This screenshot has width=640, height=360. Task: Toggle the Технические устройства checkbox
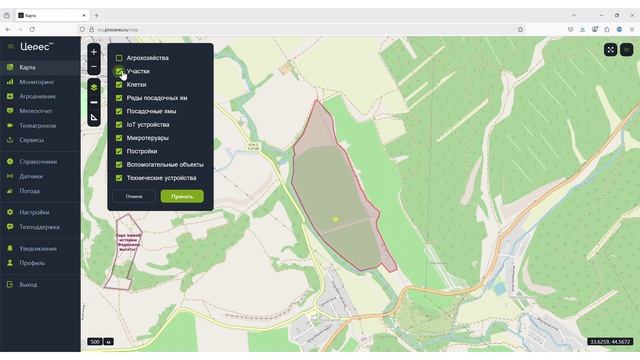coord(119,178)
